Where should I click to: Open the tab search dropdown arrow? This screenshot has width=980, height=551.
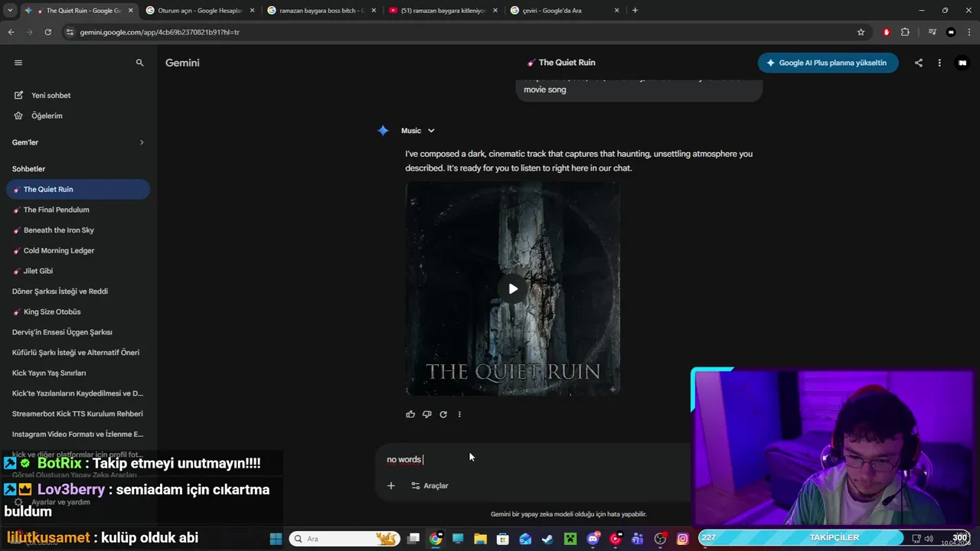(10, 11)
